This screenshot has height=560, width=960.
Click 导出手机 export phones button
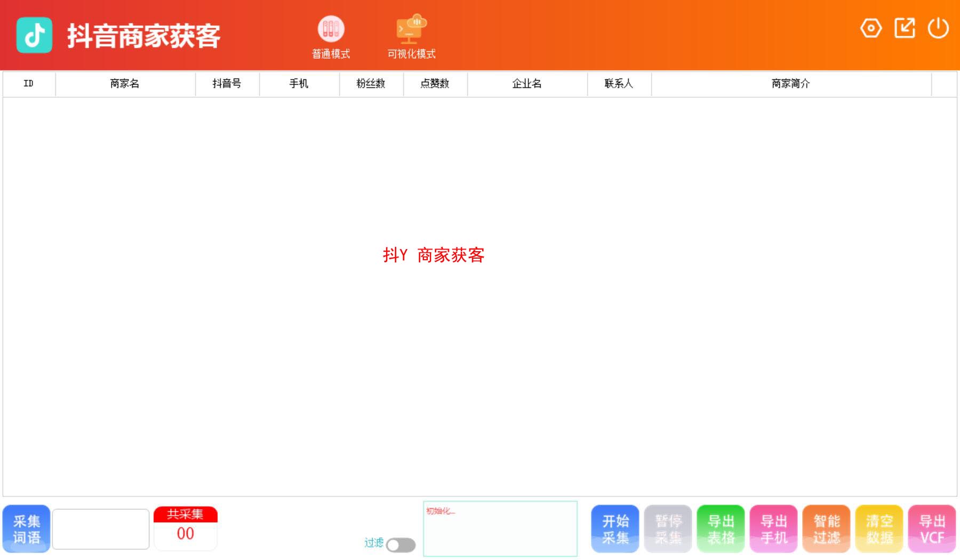coord(773,529)
